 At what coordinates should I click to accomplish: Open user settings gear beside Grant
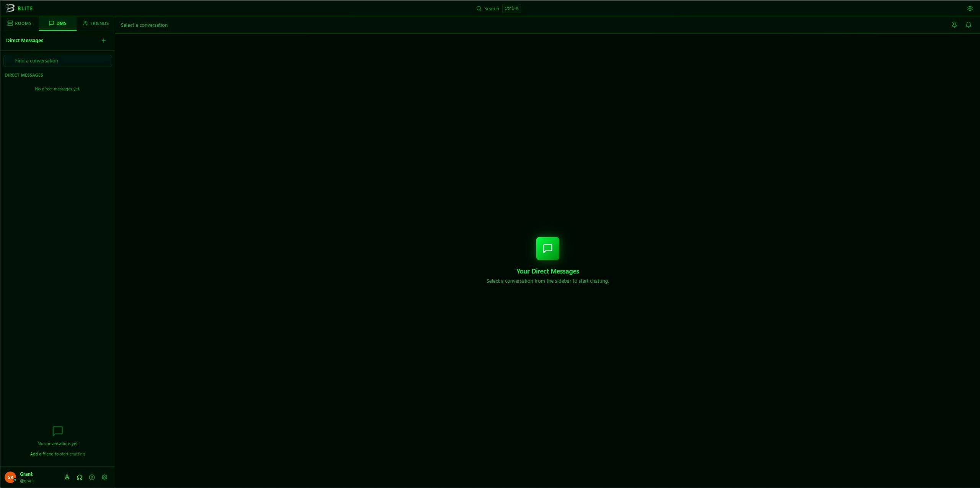[105, 477]
